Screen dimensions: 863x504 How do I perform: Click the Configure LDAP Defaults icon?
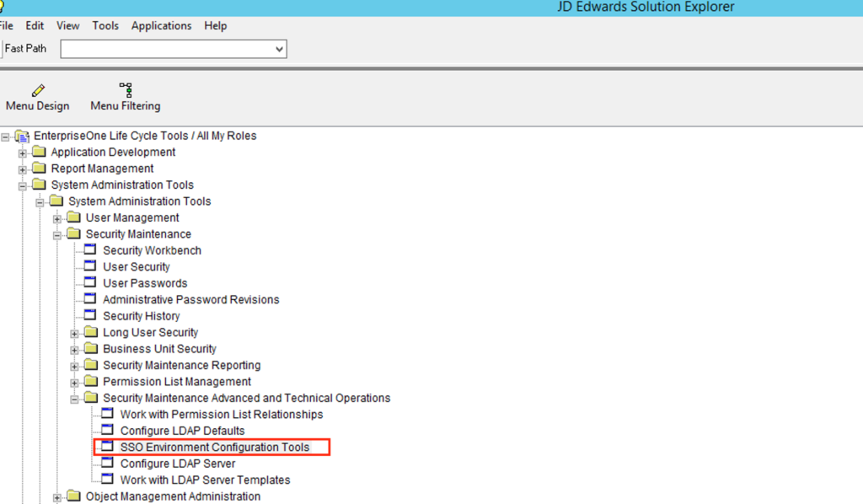pyautogui.click(x=108, y=431)
